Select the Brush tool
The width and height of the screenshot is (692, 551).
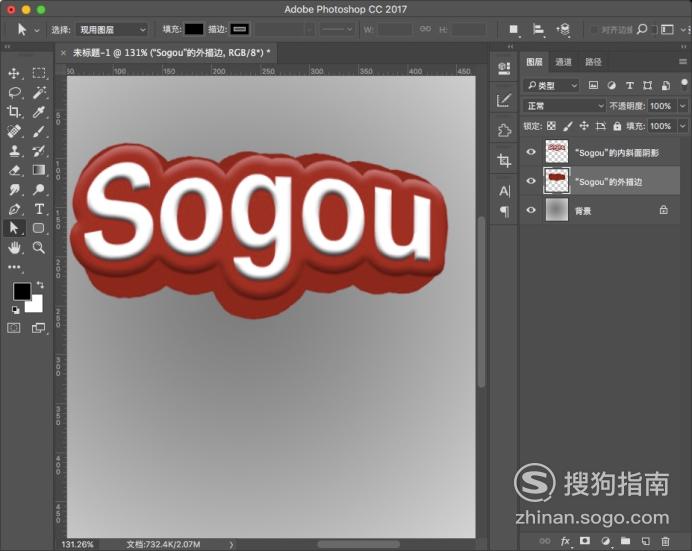tap(39, 131)
